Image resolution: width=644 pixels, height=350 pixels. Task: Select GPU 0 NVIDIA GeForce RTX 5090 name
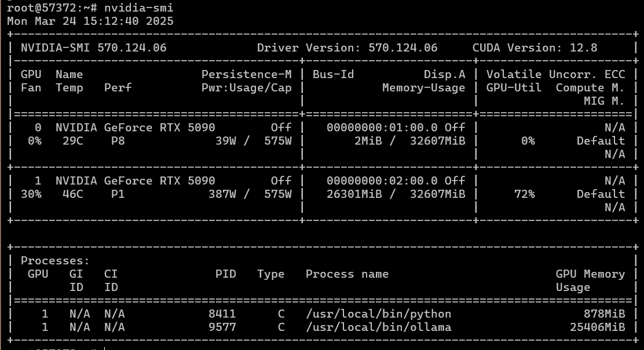click(x=135, y=127)
